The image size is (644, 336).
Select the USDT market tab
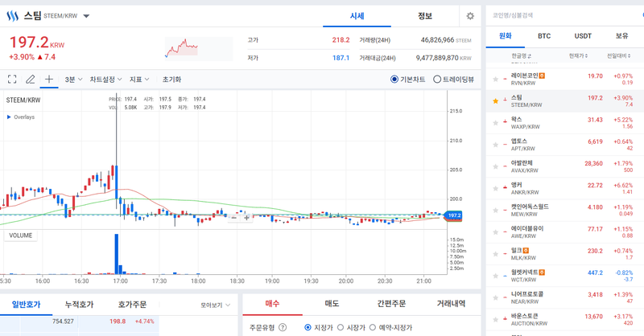tap(583, 35)
